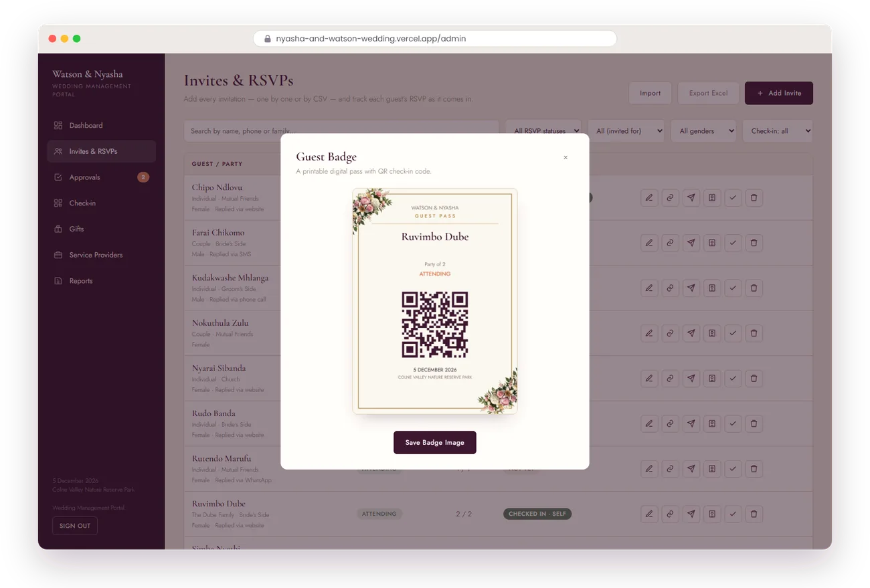
Task: Open the All (invited for) dropdown
Action: [x=626, y=131]
